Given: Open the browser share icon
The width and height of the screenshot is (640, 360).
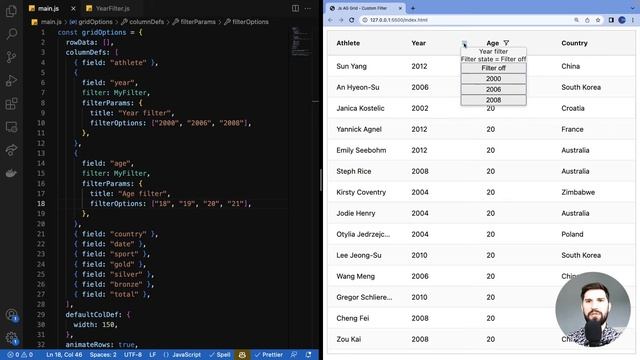Looking at the screenshot, I should (587, 20).
